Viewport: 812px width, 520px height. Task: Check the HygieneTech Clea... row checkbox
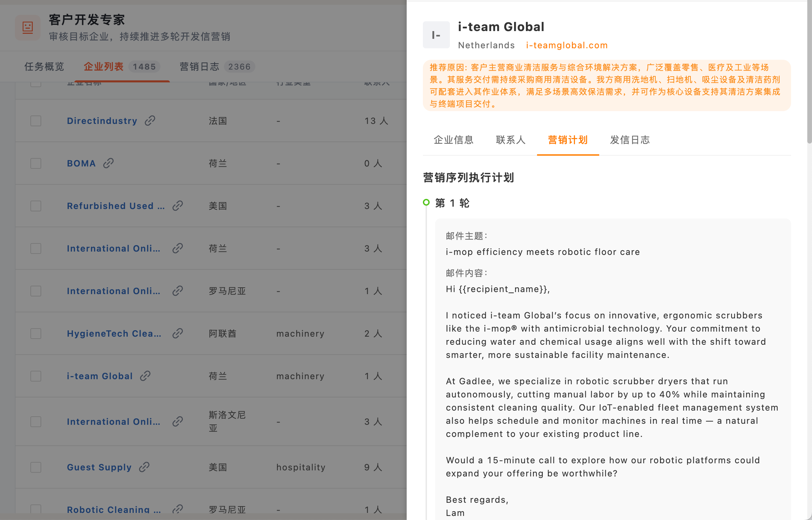(36, 334)
